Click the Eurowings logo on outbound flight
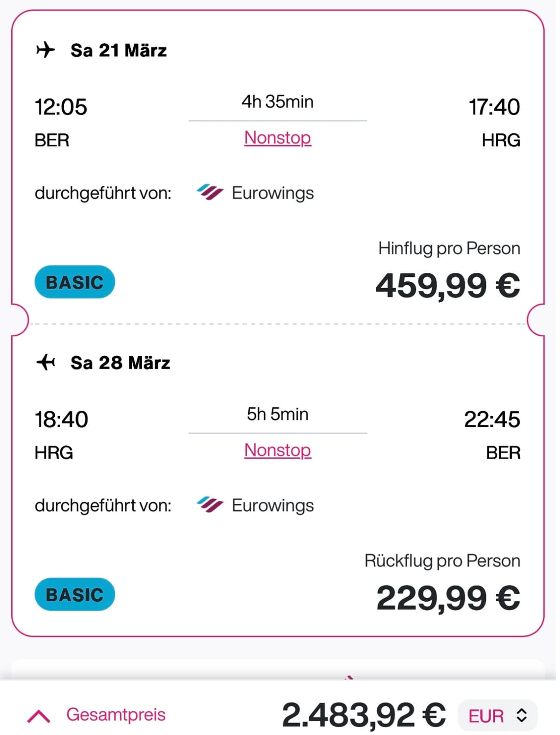 pyautogui.click(x=210, y=193)
